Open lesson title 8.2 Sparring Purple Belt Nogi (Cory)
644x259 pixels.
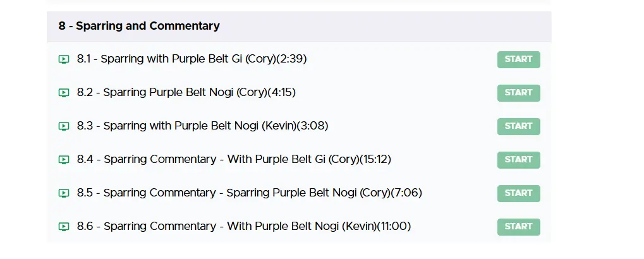point(186,93)
